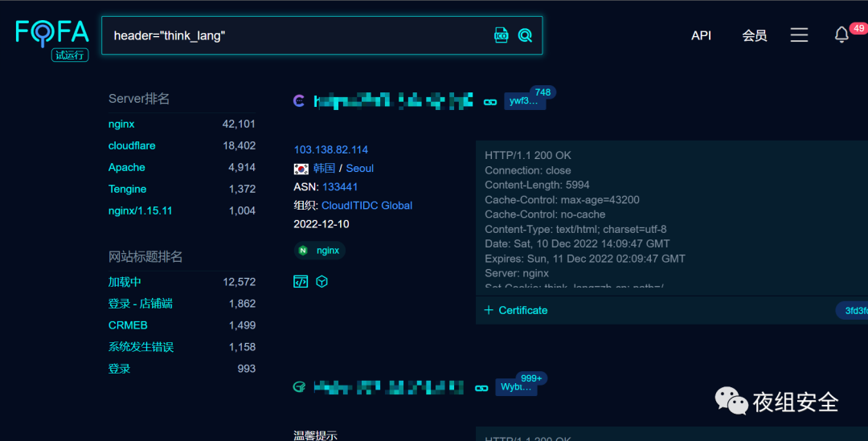Click the FOFA logo
This screenshot has height=441, width=868.
point(52,33)
